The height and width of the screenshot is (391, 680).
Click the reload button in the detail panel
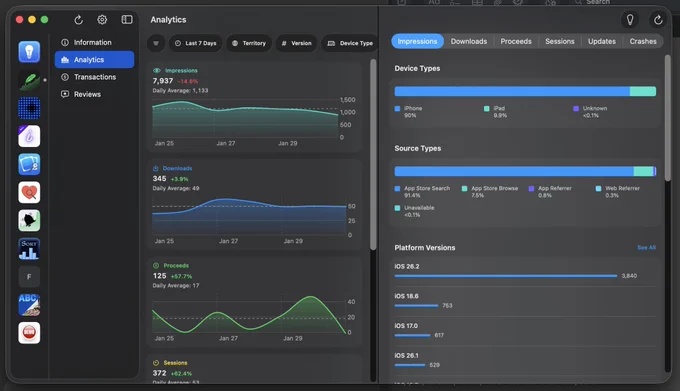click(x=658, y=20)
